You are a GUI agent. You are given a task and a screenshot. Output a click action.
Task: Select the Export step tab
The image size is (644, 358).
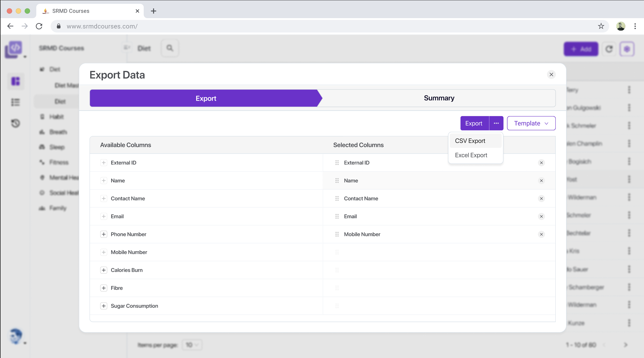205,98
